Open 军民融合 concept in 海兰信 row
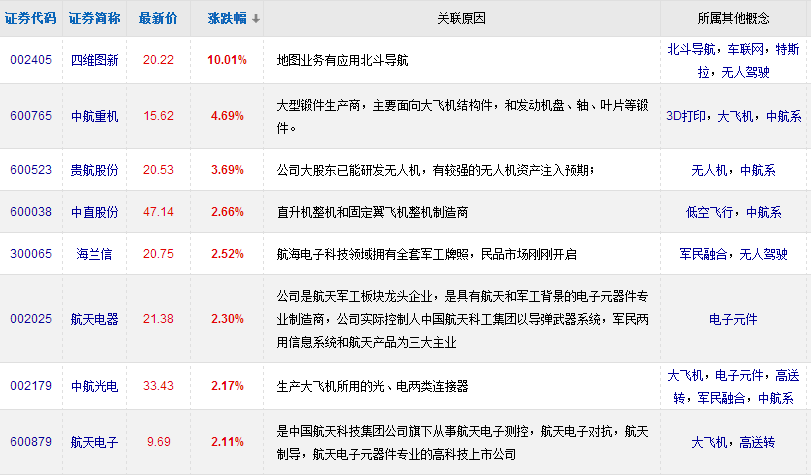 point(703,254)
